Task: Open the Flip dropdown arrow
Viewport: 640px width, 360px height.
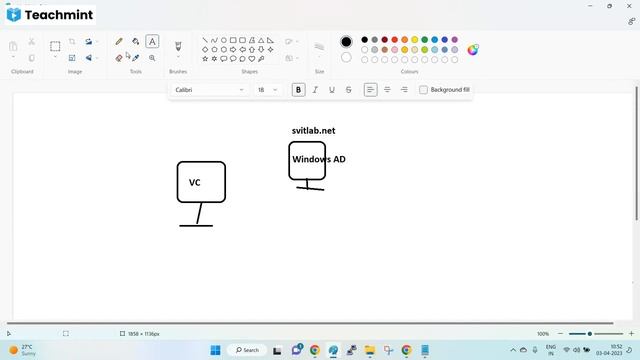Action: 97,58
